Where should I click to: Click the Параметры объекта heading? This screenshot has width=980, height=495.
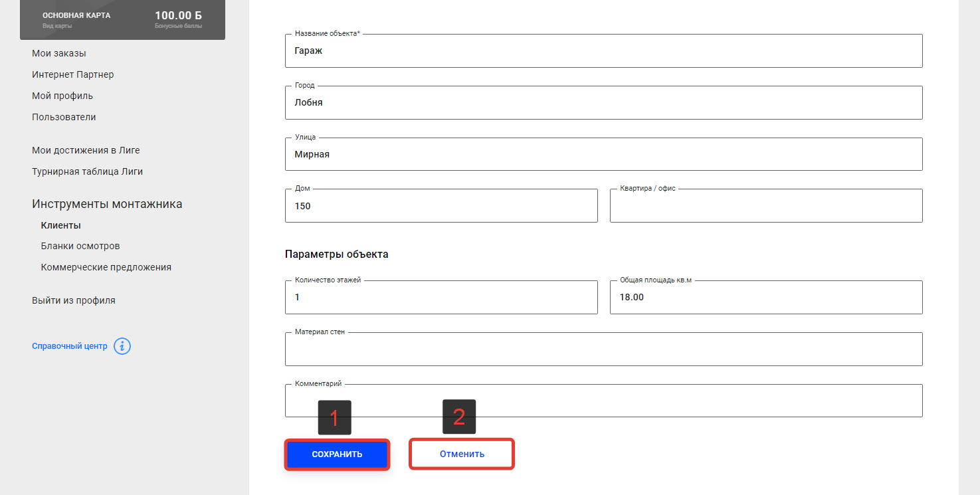click(337, 254)
